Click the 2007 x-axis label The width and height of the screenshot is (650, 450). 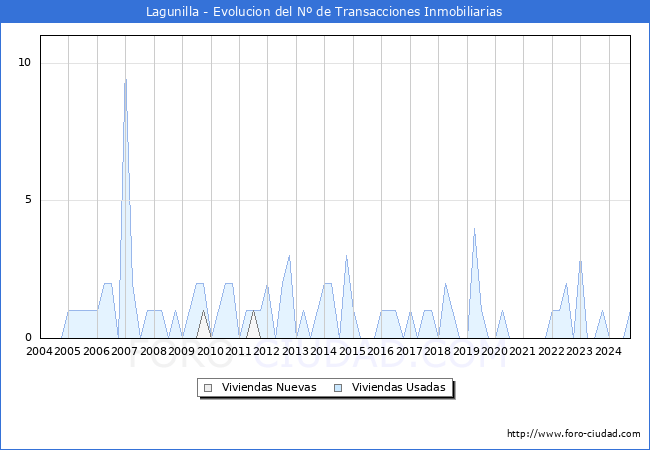click(124, 351)
